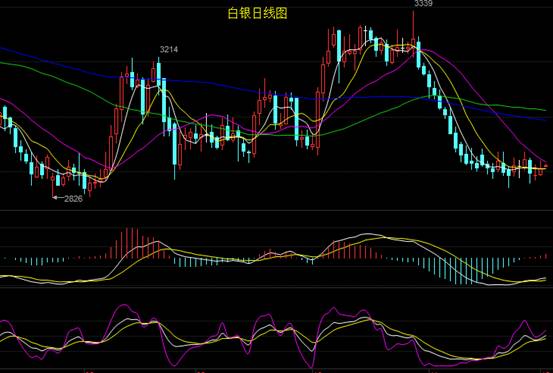Click the 2826 low price label
553x373 pixels.
coord(74,198)
